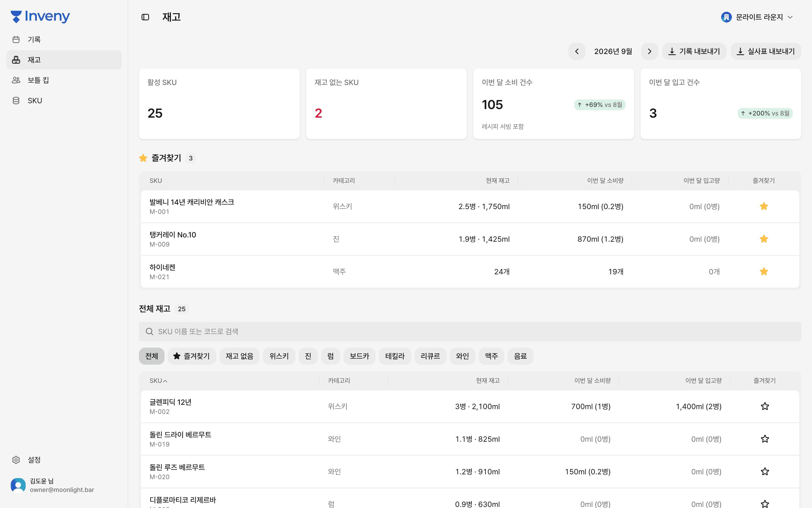Favorite 글렌피딕 12년 star
Screen dimensions: 812x508
(765, 406)
